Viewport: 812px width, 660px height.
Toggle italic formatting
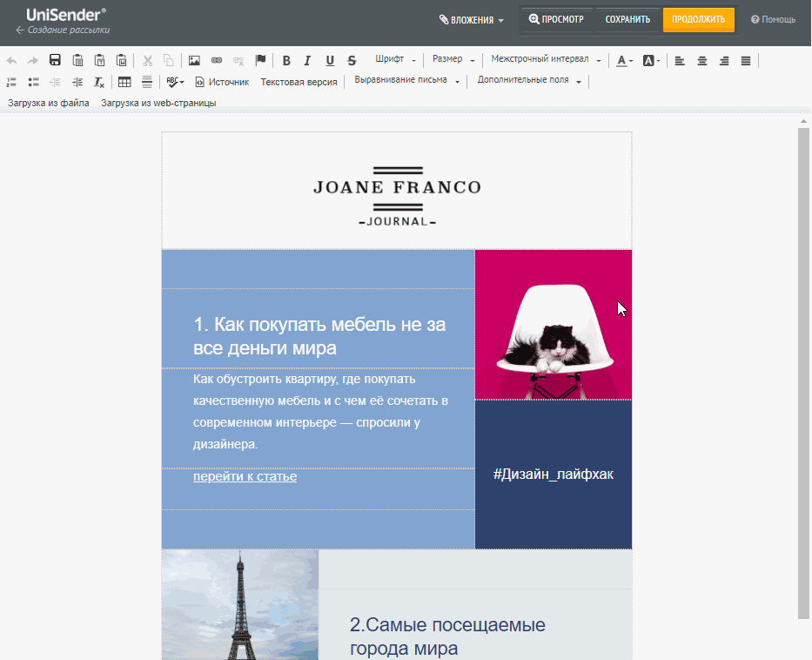click(307, 61)
